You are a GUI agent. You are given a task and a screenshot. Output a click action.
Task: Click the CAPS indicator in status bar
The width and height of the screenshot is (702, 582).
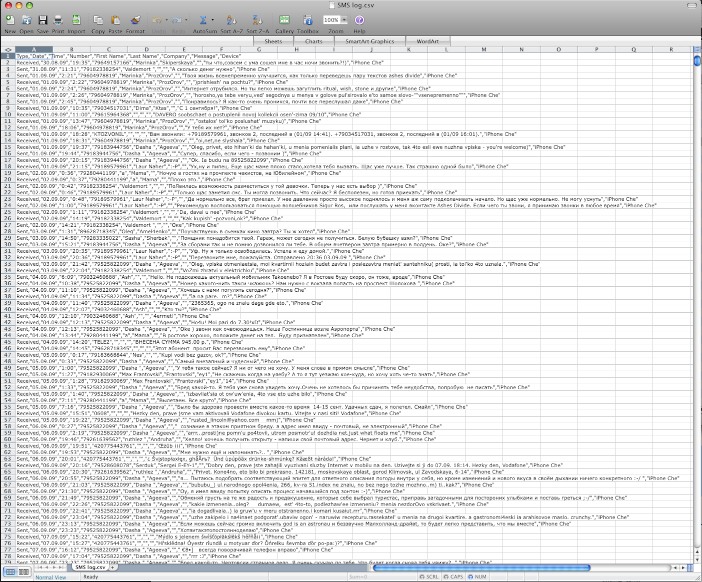point(453,577)
